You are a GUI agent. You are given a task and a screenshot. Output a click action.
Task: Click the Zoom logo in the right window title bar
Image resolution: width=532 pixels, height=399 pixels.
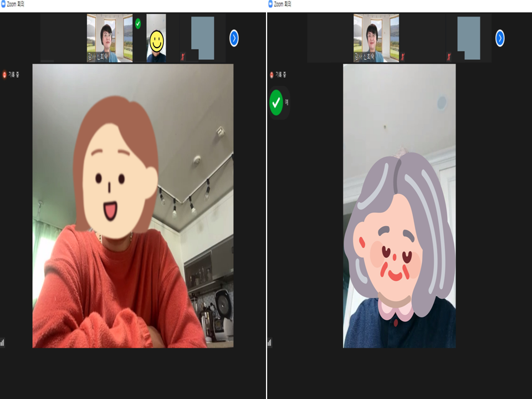point(270,4)
